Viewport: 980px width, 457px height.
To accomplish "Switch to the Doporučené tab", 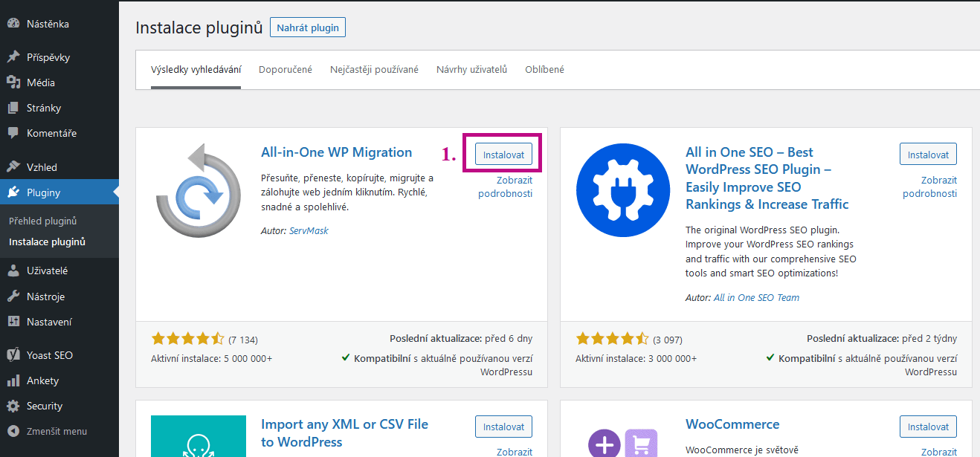I will (x=286, y=70).
